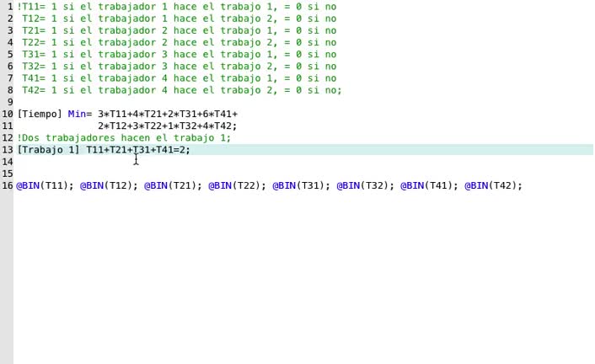Place cursor in the T11+T21+T31+T41=2 constraint

tap(138, 150)
